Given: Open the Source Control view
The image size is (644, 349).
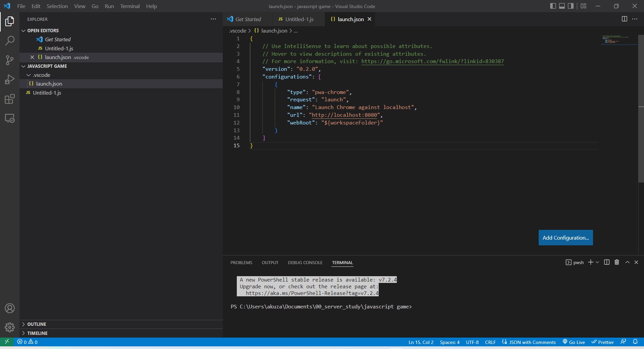Looking at the screenshot, I should pos(10,60).
